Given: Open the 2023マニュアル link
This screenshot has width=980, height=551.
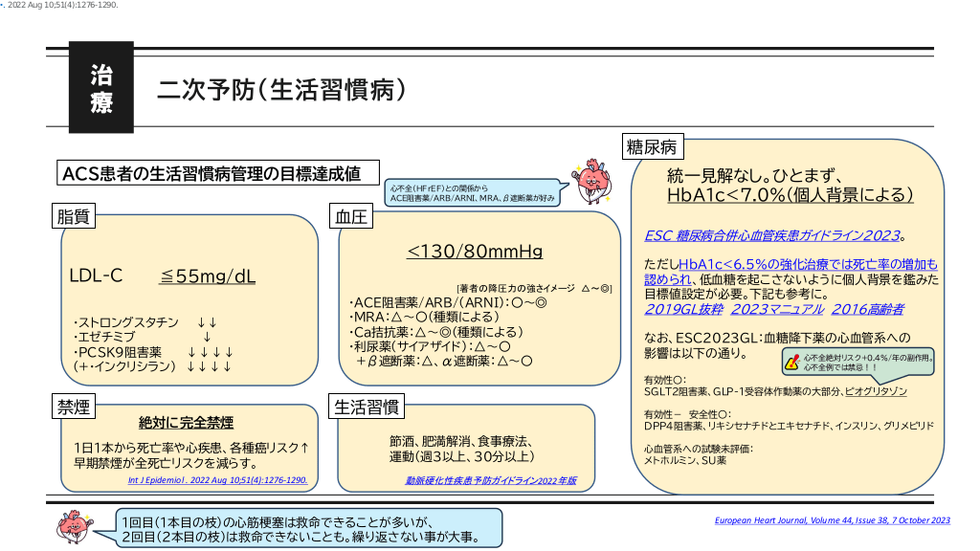Looking at the screenshot, I should [x=776, y=309].
